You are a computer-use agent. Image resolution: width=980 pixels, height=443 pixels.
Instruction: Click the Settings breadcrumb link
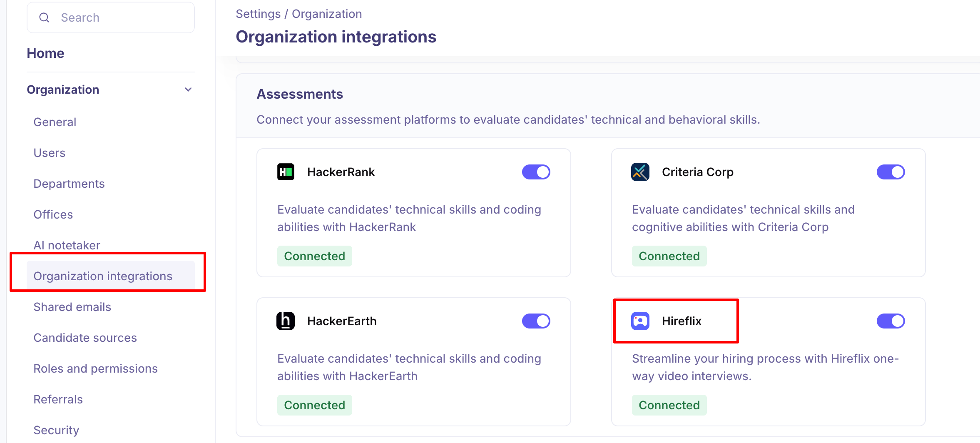[x=258, y=14]
